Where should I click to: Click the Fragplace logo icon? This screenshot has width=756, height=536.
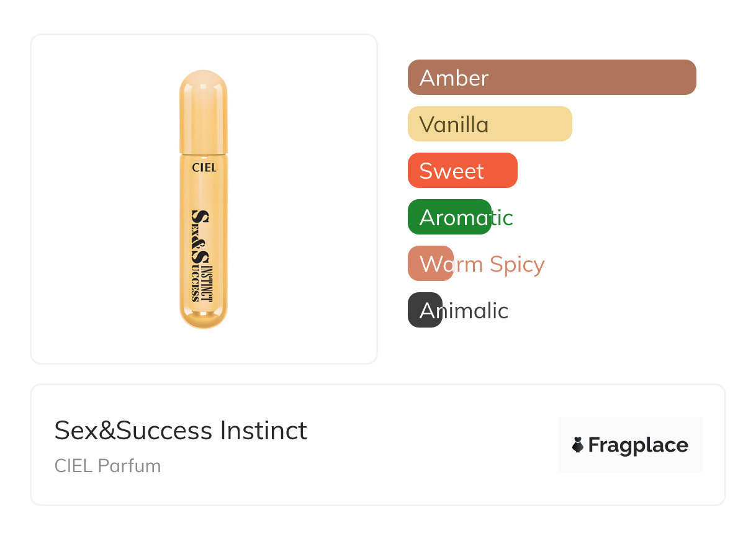(x=578, y=445)
